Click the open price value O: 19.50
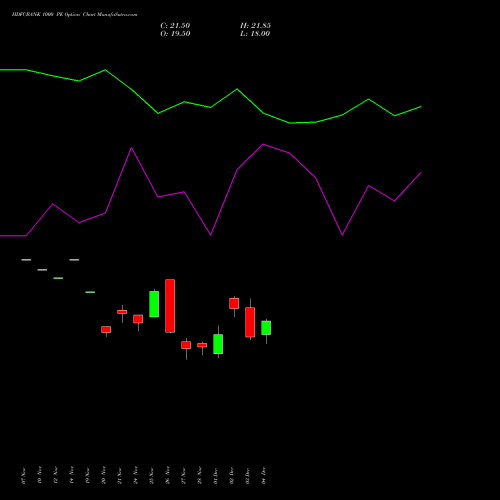This screenshot has width=500, height=500. [175, 34]
